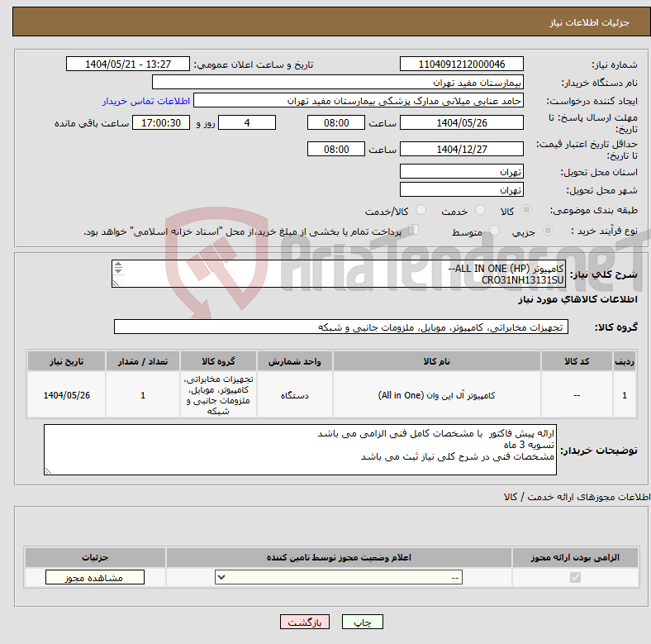Click the response deadline time 08:00 field
This screenshot has width=651, height=644.
point(336,123)
